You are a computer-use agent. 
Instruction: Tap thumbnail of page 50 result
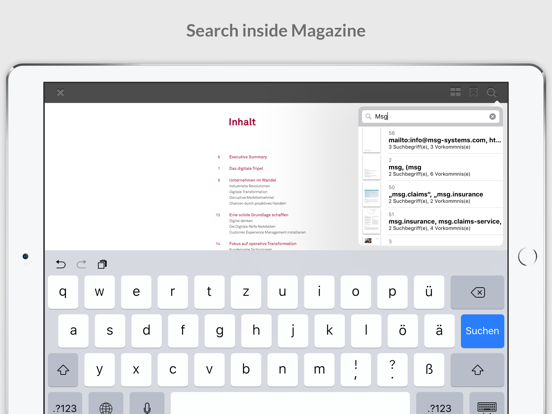pos(372,194)
